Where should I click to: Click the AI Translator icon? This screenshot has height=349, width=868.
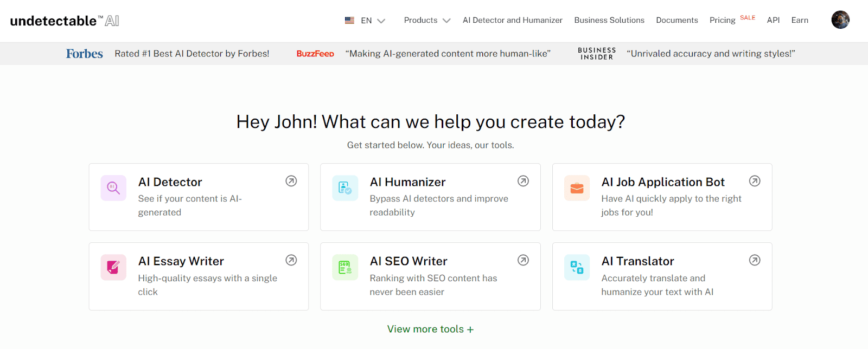coord(577,267)
